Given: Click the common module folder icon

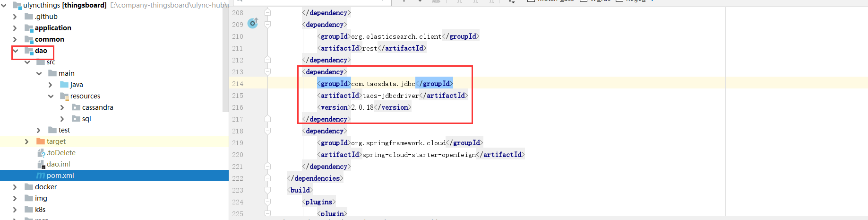Looking at the screenshot, I should click(x=29, y=39).
